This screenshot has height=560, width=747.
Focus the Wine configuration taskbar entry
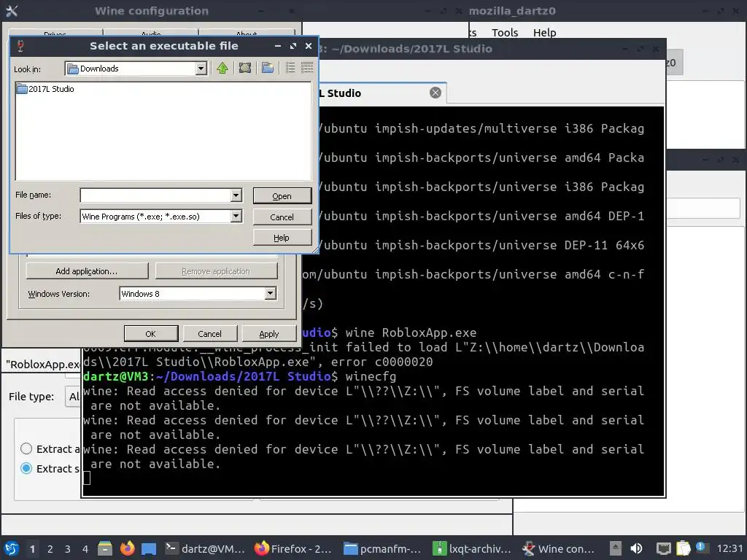point(558,548)
